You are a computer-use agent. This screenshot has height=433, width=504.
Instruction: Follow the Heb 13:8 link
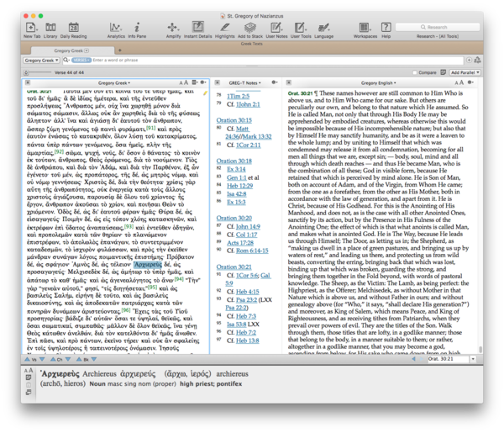(248, 341)
